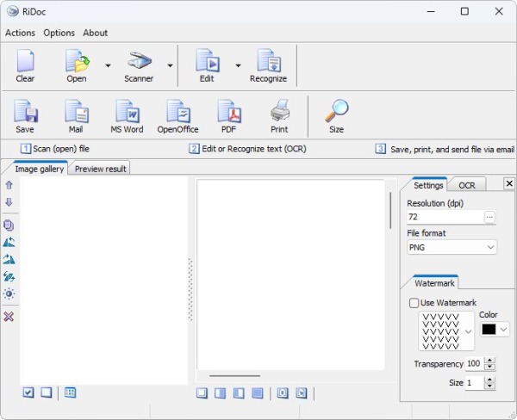Image resolution: width=517 pixels, height=420 pixels.
Task: Click the 'Scan (open) file' step label
Action: click(61, 149)
